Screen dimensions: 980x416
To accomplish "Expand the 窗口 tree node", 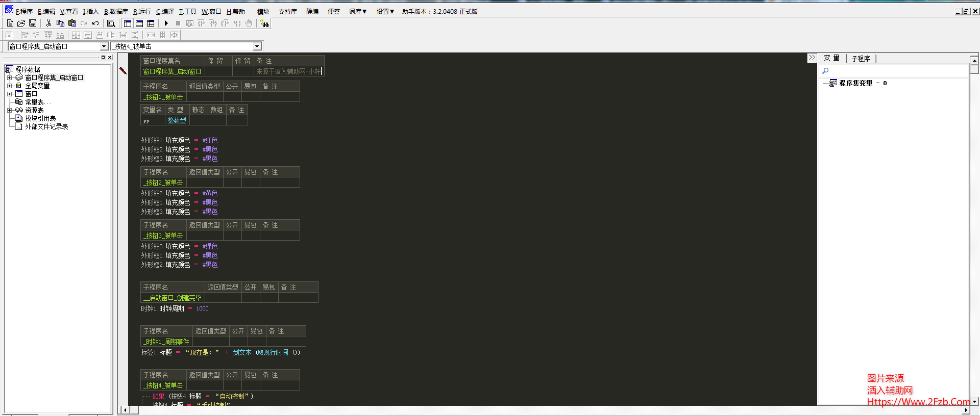I will pyautogui.click(x=9, y=94).
